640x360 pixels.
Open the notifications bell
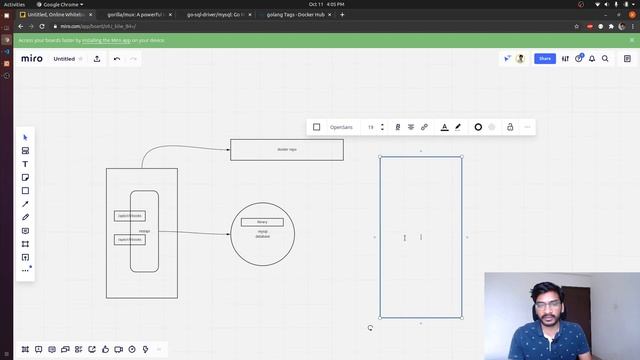(x=592, y=59)
